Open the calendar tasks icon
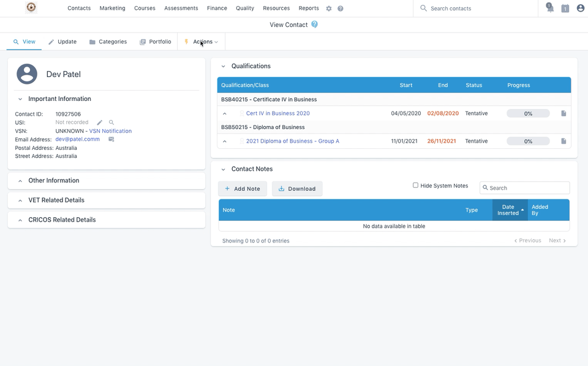 (565, 8)
